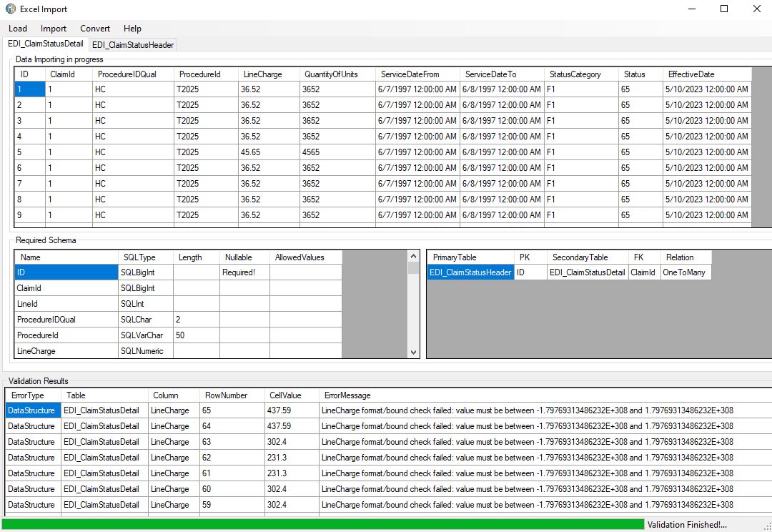Click QuantityOfUnits value 4565
This screenshot has width=772, height=532.
pos(337,152)
